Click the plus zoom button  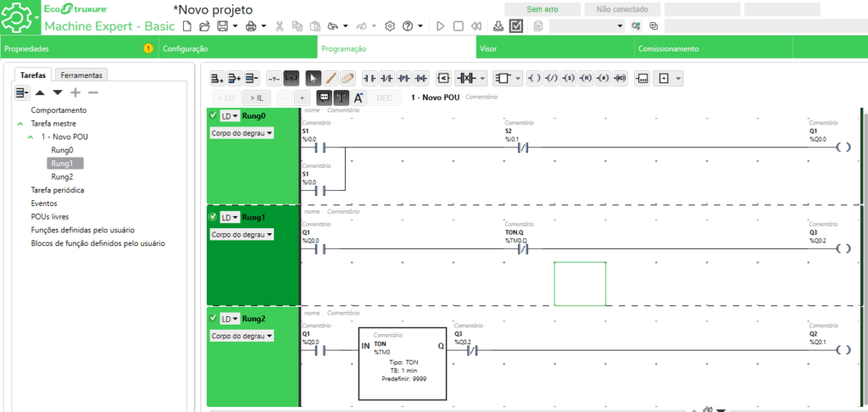coord(302,98)
